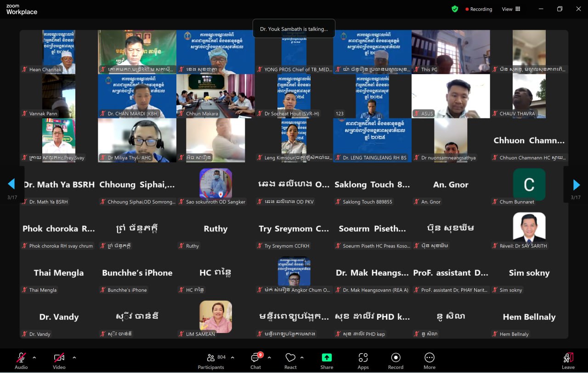Select the HC Prey Svay participant video tile
Viewport: 588px width, 373px height.
click(x=59, y=140)
